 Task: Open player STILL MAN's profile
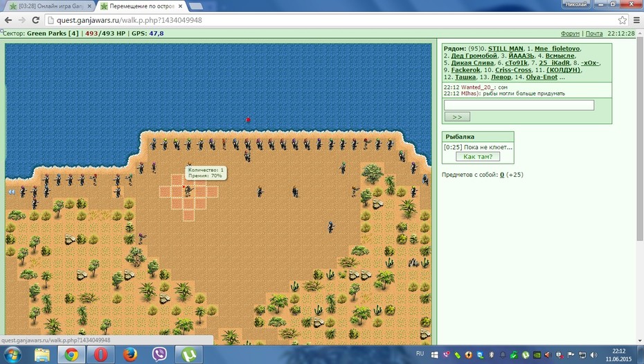(506, 49)
